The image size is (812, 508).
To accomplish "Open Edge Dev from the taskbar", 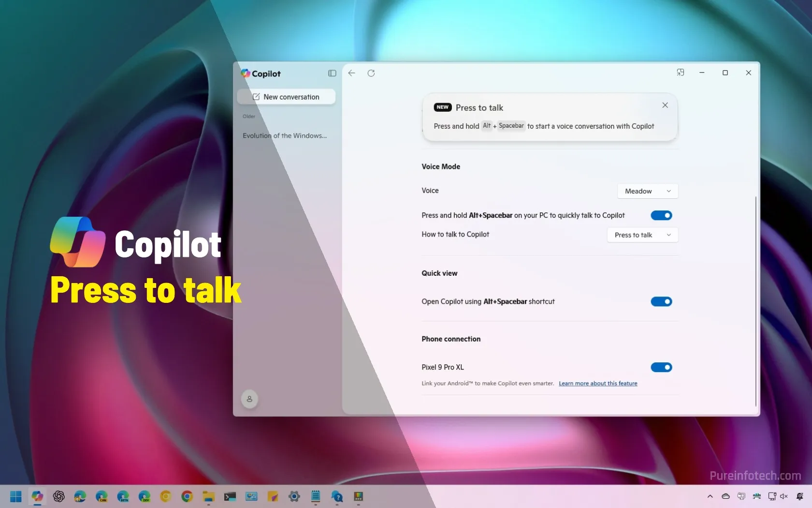I will 144,496.
